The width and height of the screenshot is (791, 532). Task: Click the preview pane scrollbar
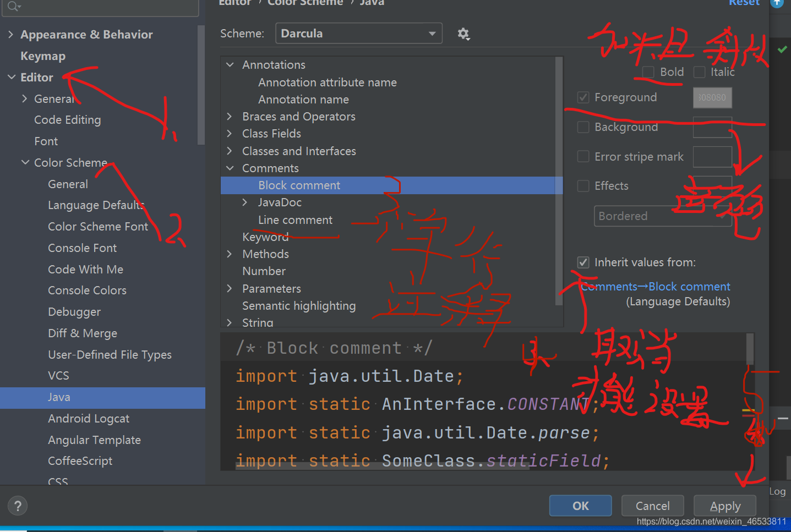750,349
